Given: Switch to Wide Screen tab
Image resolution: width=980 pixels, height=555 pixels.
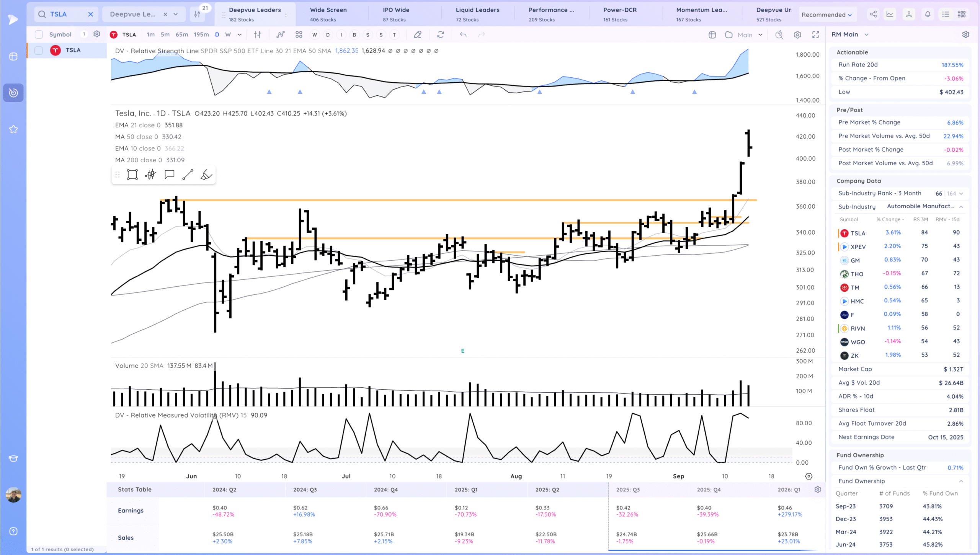Looking at the screenshot, I should (328, 15).
